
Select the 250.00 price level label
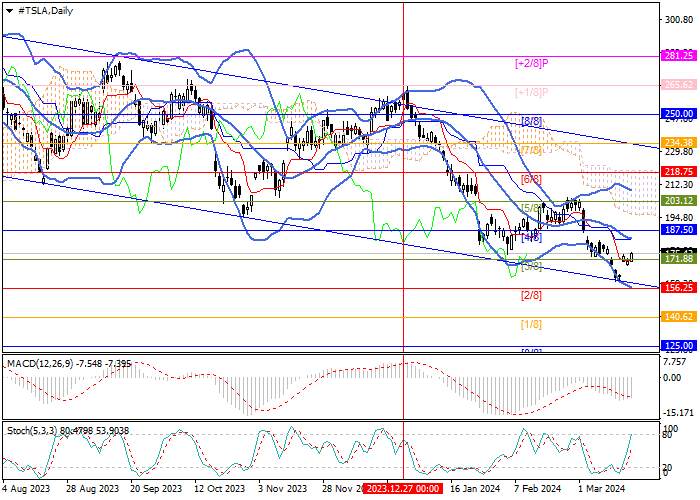click(678, 114)
